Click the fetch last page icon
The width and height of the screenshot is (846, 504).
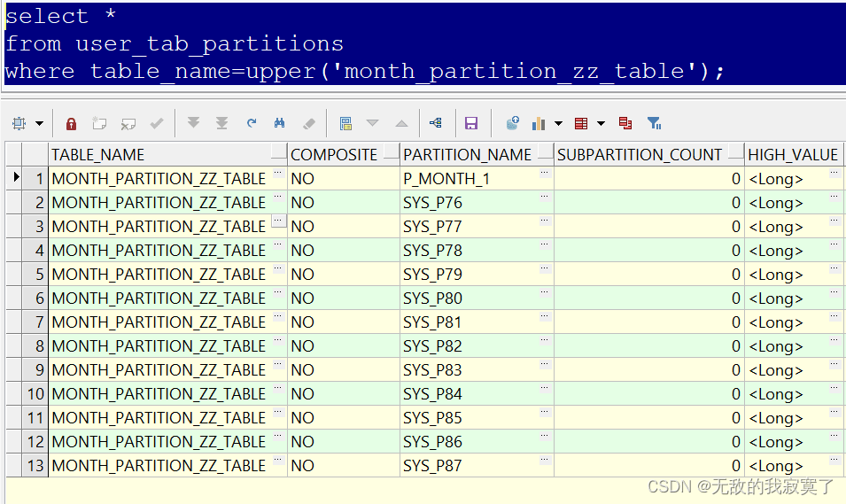(x=221, y=124)
